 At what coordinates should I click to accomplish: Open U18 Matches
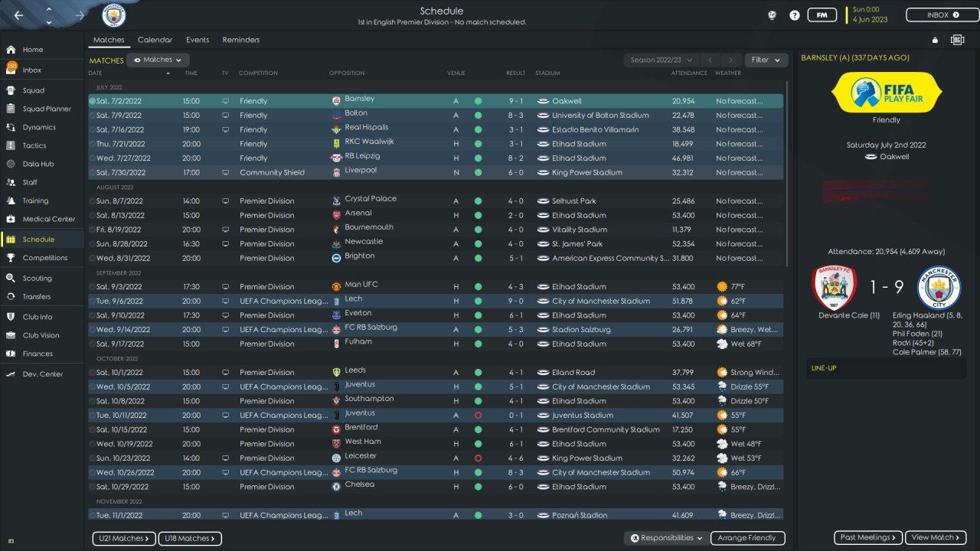tap(190, 539)
